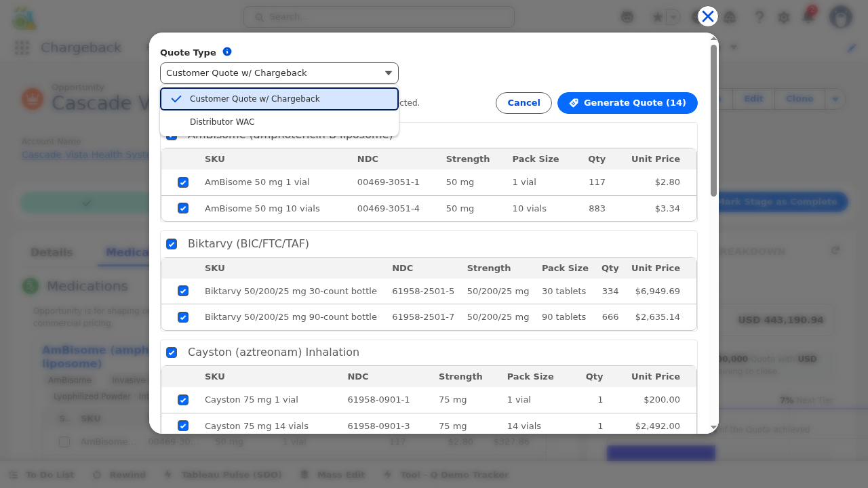Viewport: 868px width, 488px height.
Task: Click the Biktarvy 90 tablets pack size
Action: coord(564,317)
